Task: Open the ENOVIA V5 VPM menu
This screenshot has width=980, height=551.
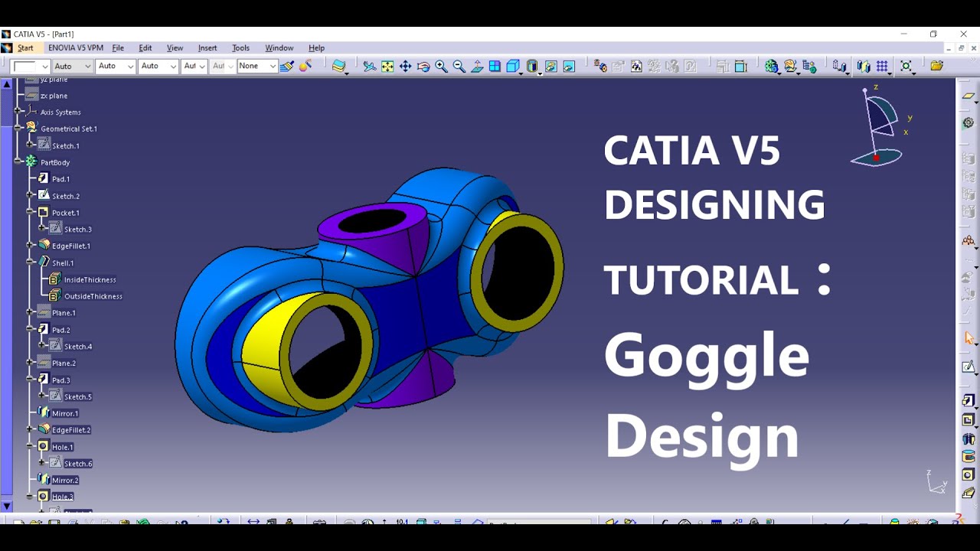Action: pos(76,48)
